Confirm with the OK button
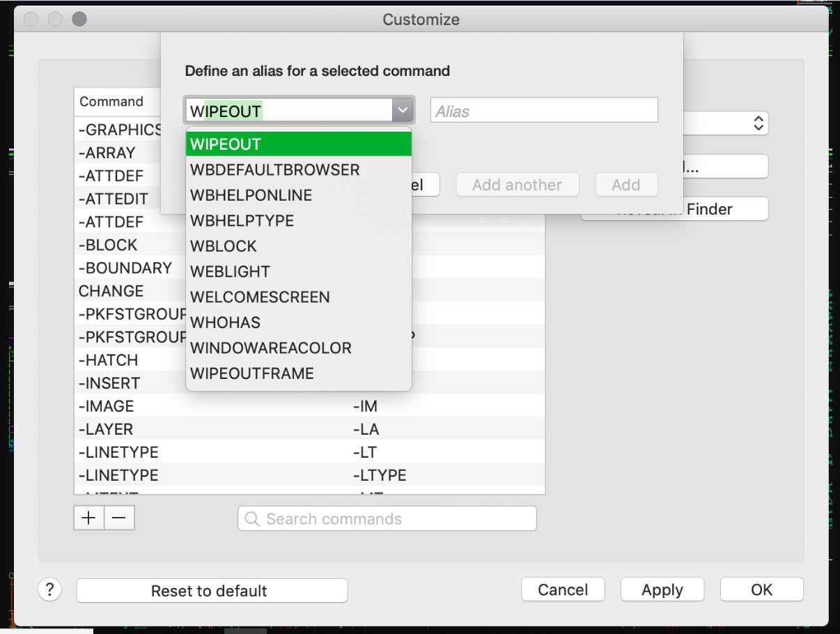The width and height of the screenshot is (840, 634). (761, 590)
